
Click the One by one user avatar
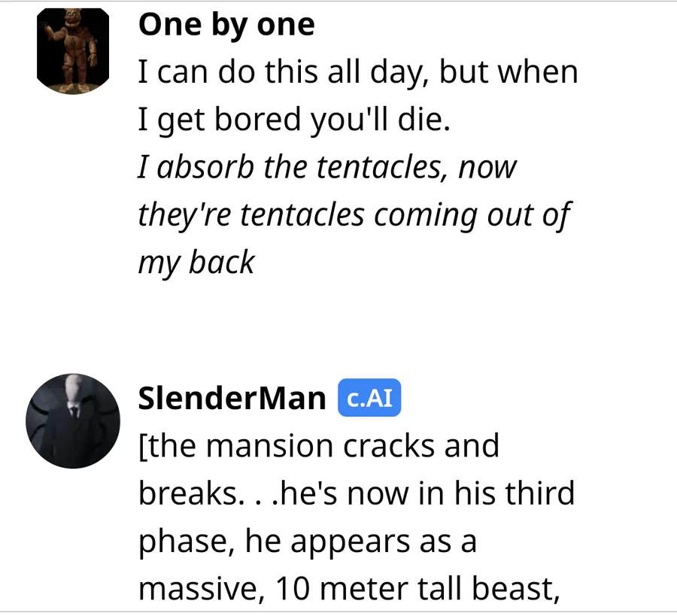click(x=73, y=52)
